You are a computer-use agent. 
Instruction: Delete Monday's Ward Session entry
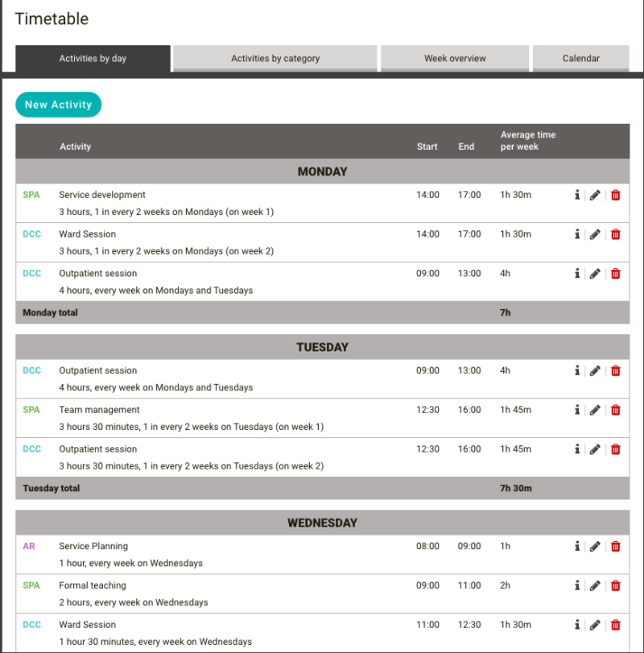pos(615,234)
